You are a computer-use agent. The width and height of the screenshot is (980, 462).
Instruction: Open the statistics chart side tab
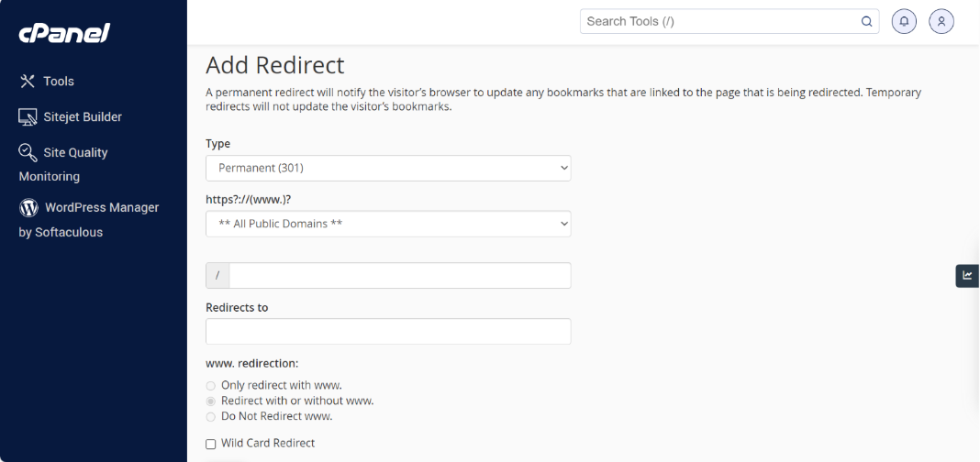point(967,275)
